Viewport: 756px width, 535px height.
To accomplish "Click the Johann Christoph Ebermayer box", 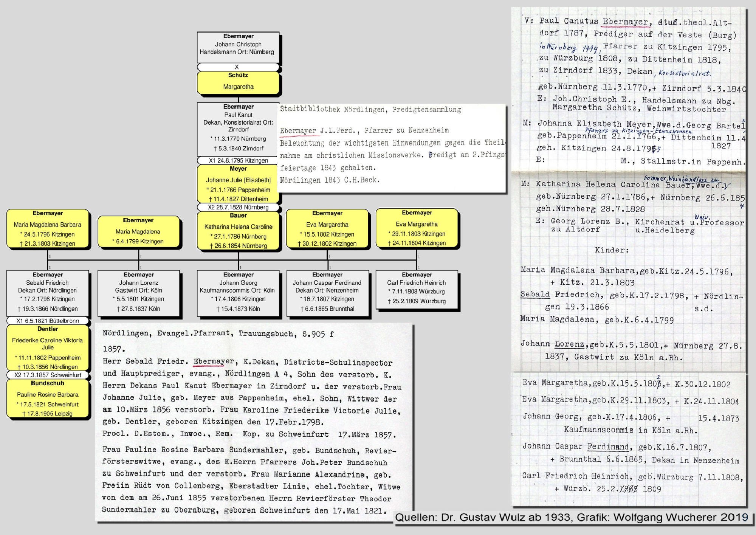I will pyautogui.click(x=238, y=47).
